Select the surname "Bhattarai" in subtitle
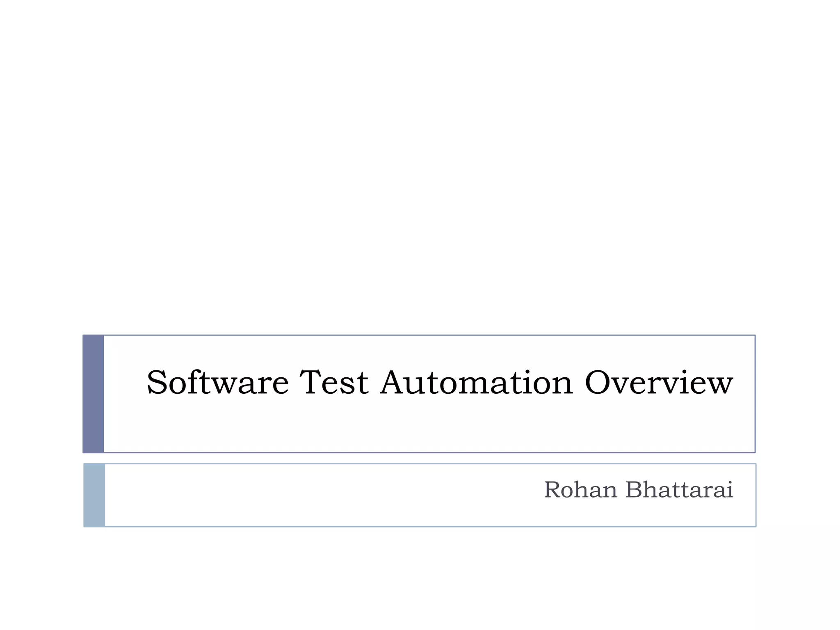Image resolution: width=840 pixels, height=630 pixels. [679, 490]
